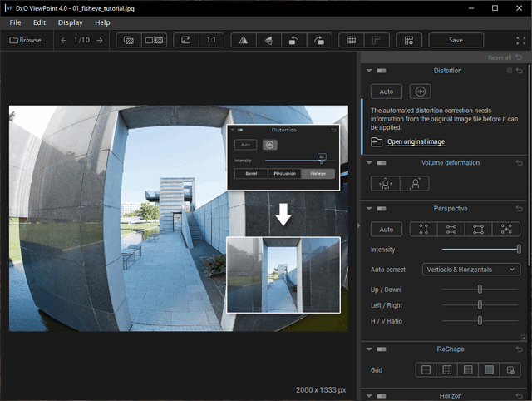Toggle the ReShape correction switch

382,348
